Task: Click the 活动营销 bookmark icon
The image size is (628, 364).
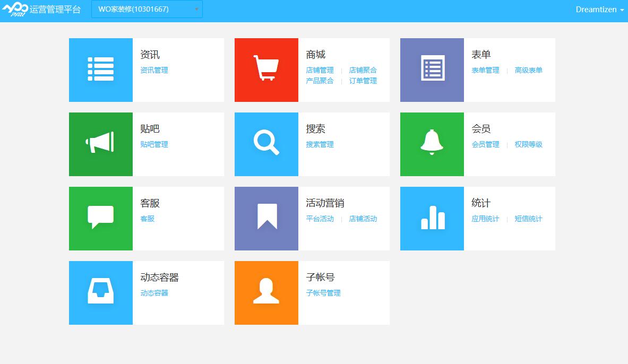Action: [266, 218]
